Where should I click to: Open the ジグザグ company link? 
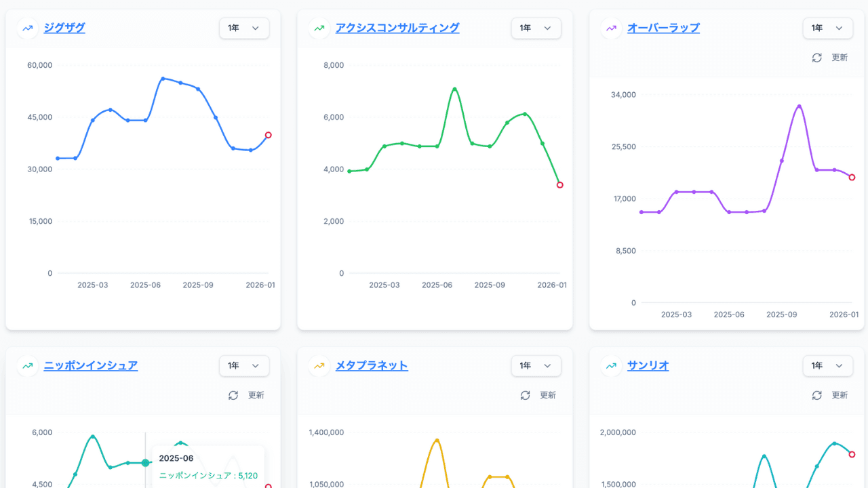[64, 28]
